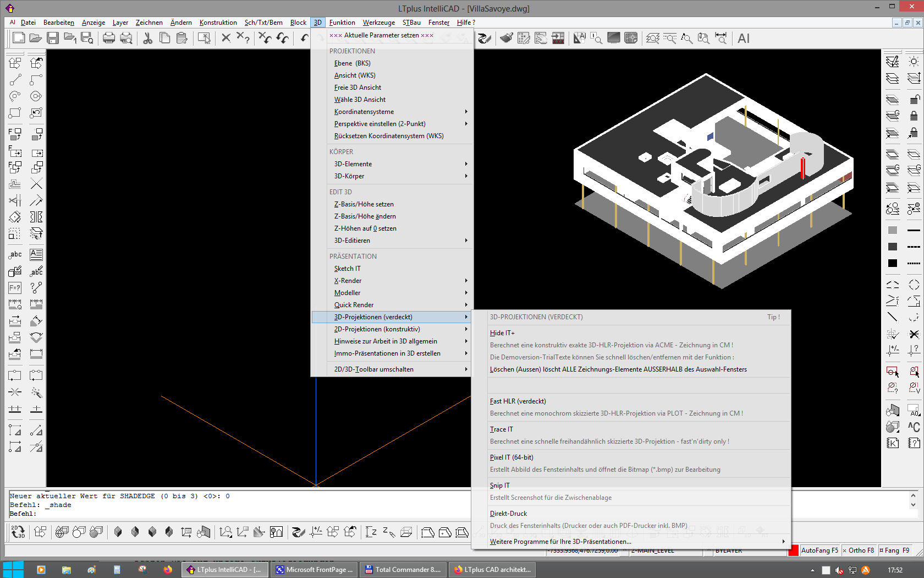Expand the 3D-Editieren submenu
Image resolution: width=924 pixels, height=578 pixels.
[393, 241]
